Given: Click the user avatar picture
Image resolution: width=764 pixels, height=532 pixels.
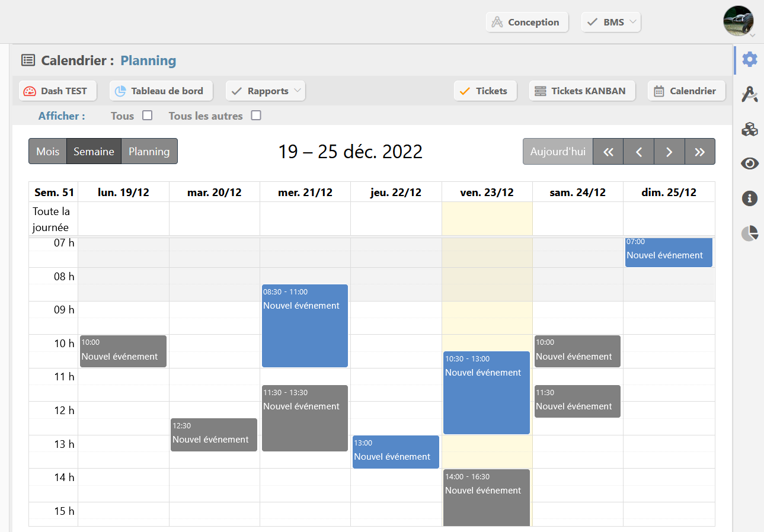Looking at the screenshot, I should coord(738,21).
